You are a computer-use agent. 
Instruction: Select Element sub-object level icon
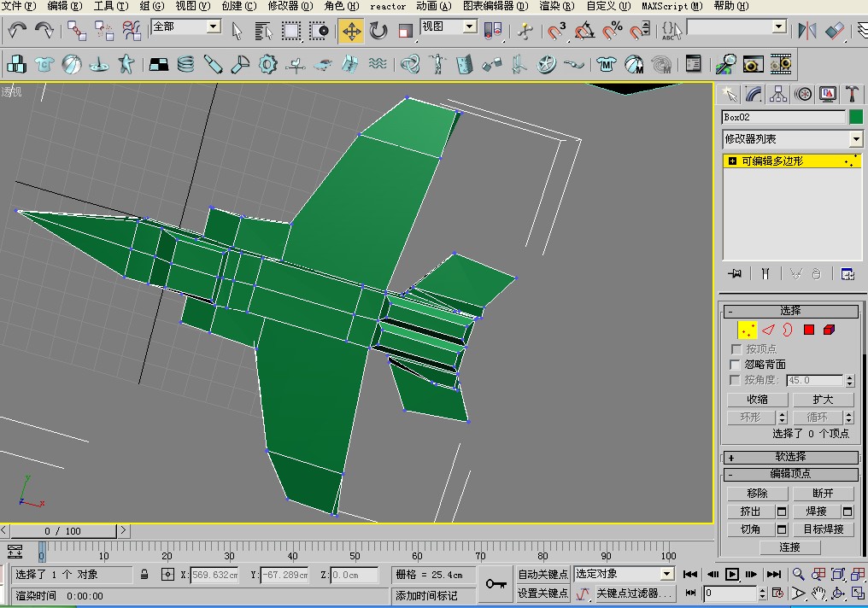click(830, 330)
